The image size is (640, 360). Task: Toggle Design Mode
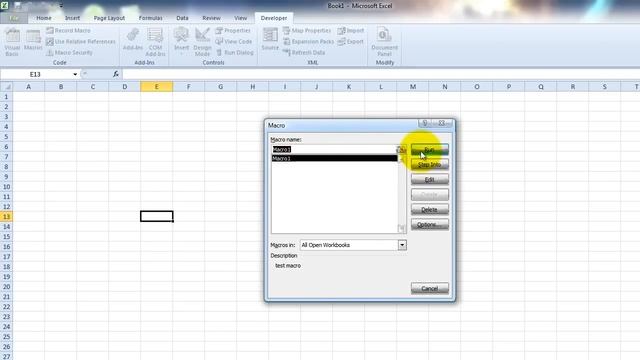point(202,42)
